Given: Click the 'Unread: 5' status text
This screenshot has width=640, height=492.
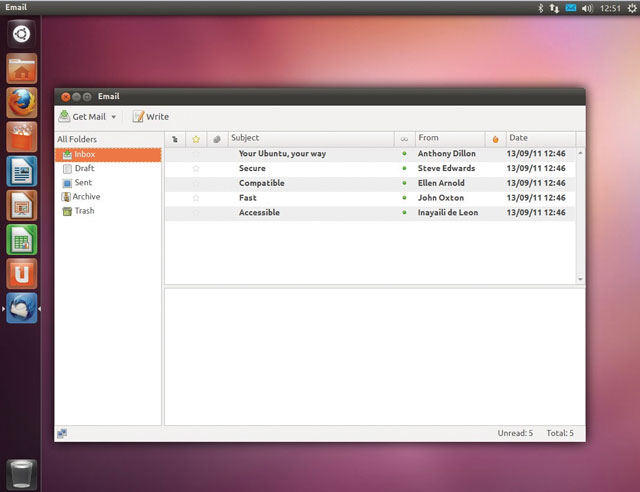Looking at the screenshot, I should tap(515, 433).
